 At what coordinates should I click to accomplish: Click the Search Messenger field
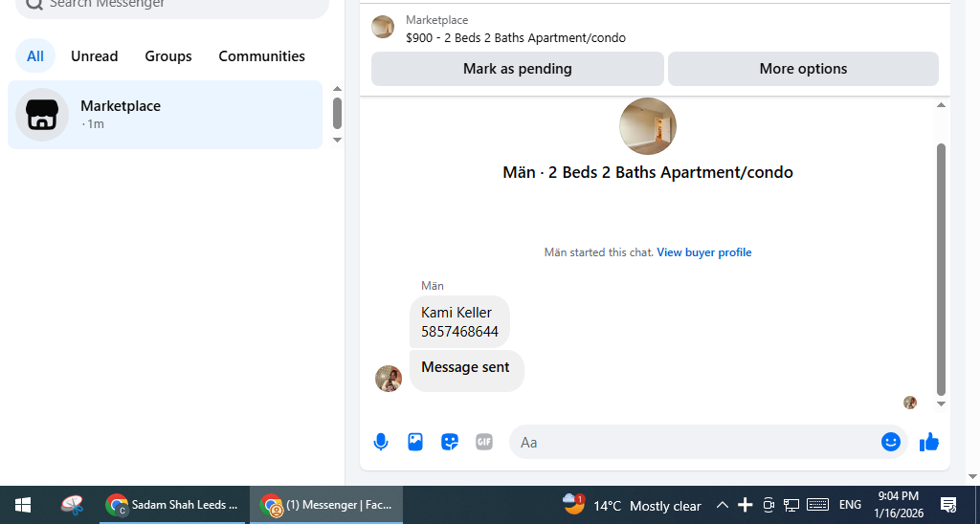click(x=172, y=5)
